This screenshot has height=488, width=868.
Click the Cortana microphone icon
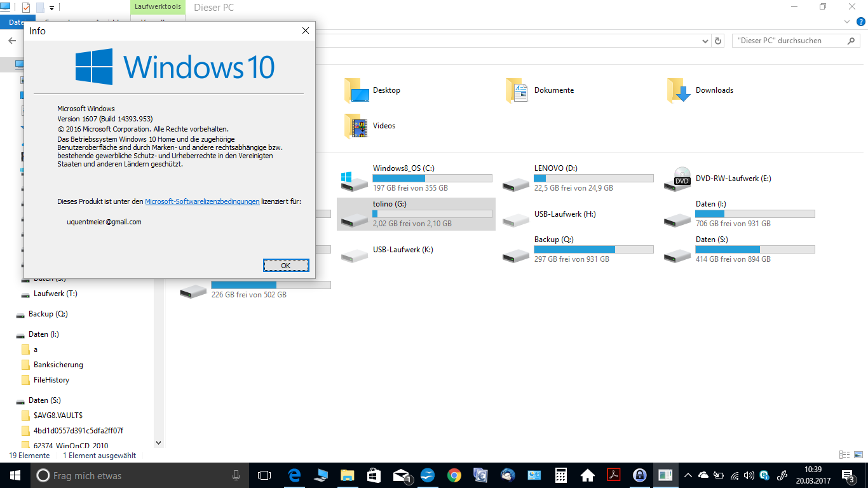tap(236, 475)
